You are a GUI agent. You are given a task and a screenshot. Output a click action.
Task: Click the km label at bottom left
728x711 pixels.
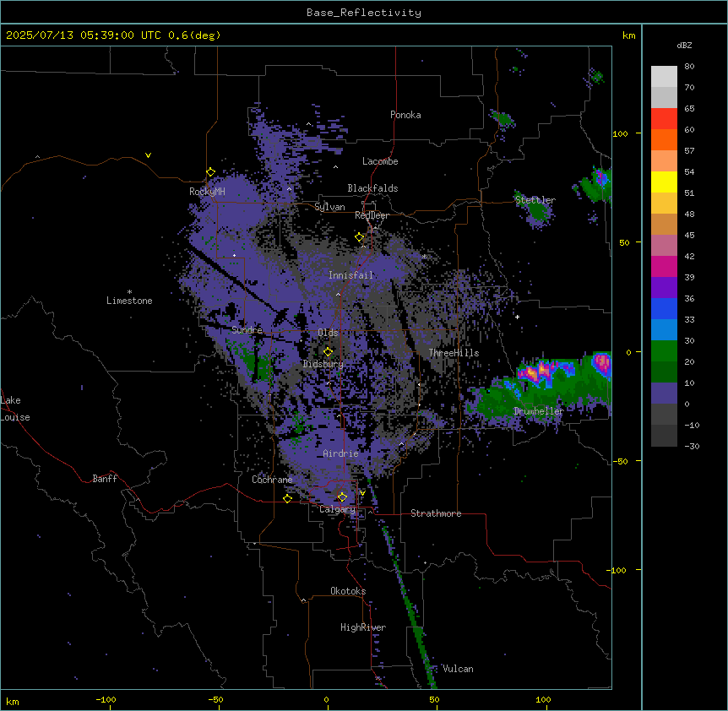12,702
